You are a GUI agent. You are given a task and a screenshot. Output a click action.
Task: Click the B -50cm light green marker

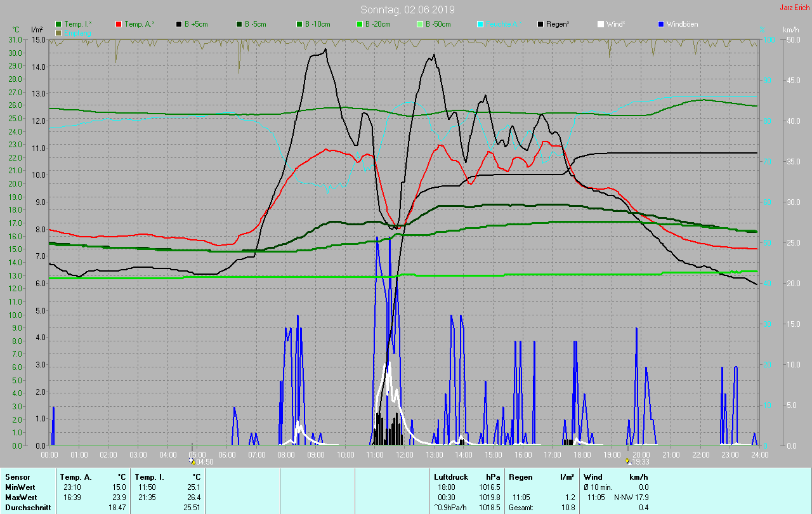click(420, 24)
